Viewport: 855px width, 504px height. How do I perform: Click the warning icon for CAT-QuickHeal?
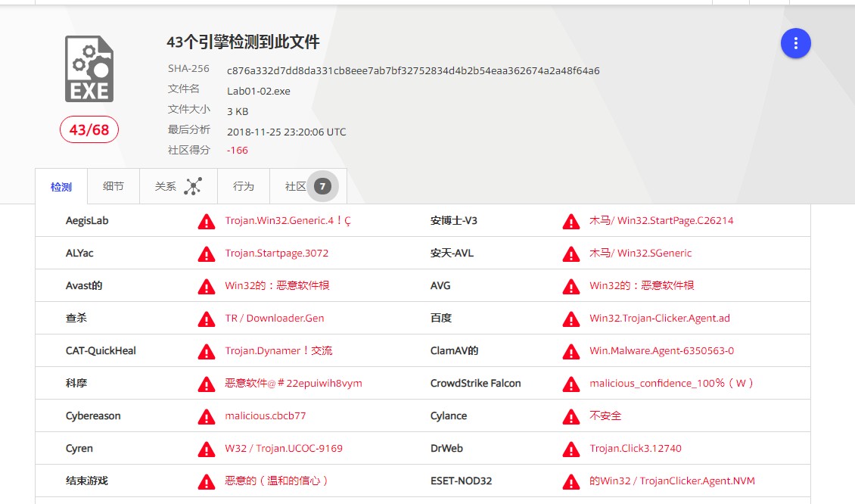(x=206, y=352)
